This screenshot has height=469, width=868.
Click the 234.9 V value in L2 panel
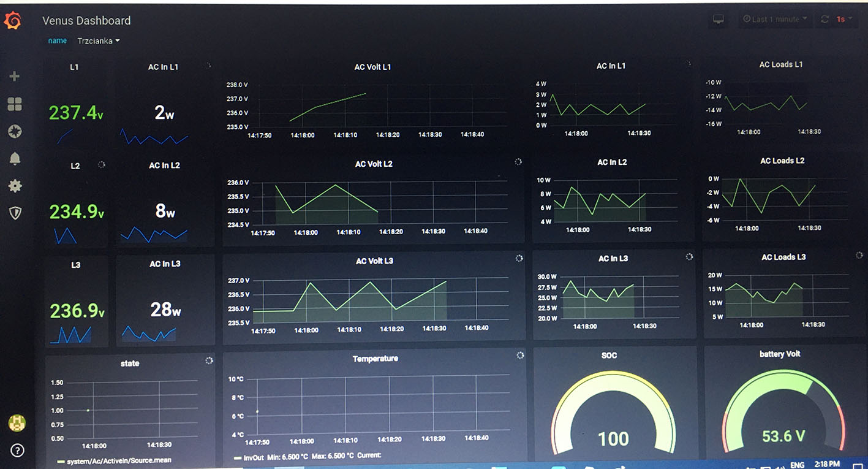coord(77,212)
